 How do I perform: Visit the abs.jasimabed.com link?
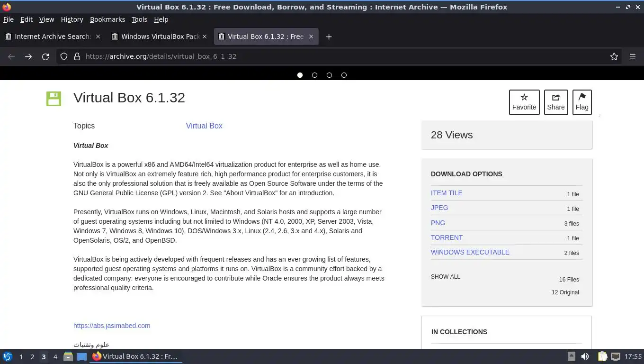click(112, 326)
